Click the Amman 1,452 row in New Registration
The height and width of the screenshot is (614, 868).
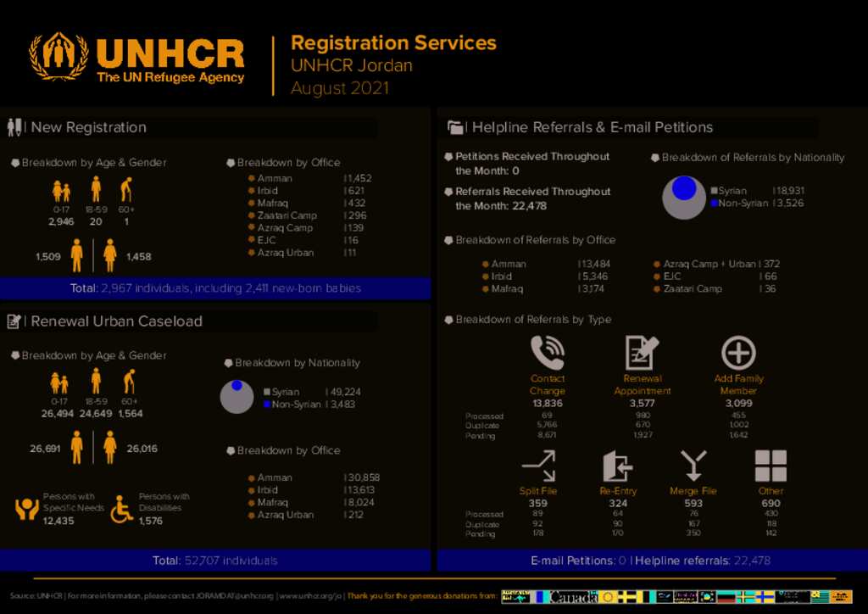coord(310,178)
